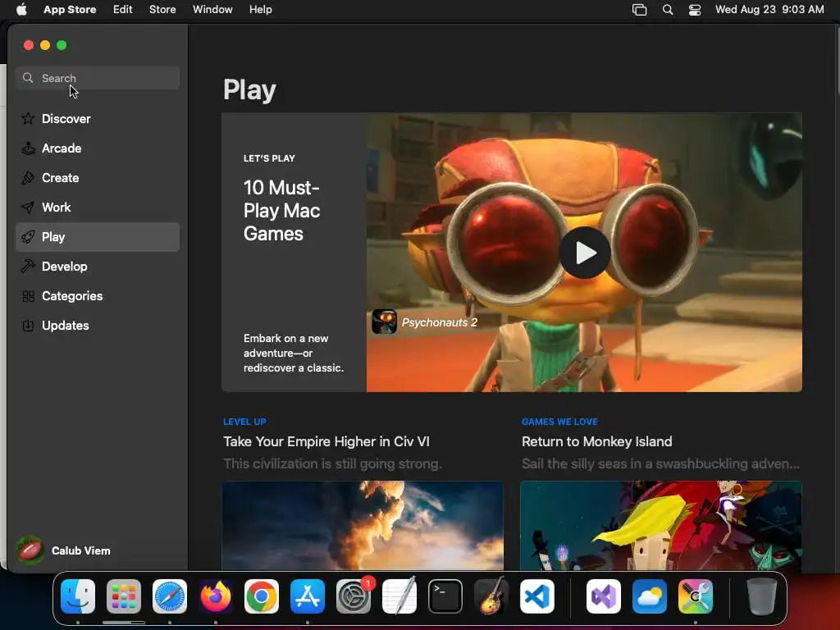Click the Updates download icon
The width and height of the screenshot is (840, 630).
28,325
